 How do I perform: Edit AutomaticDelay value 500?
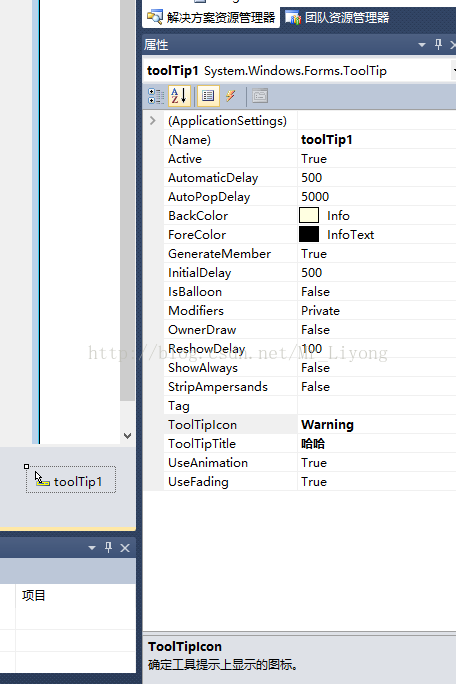pyautogui.click(x=377, y=178)
